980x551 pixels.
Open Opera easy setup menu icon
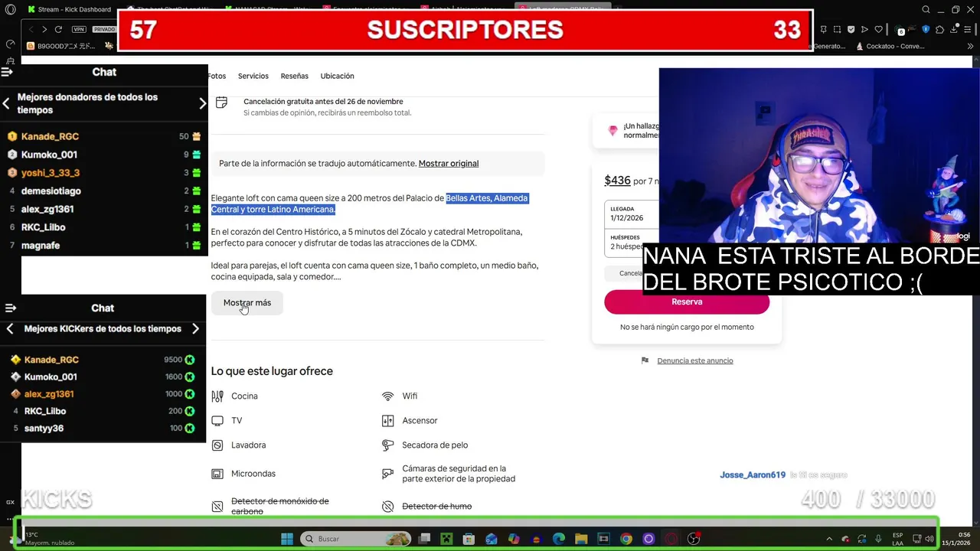pos(967,29)
